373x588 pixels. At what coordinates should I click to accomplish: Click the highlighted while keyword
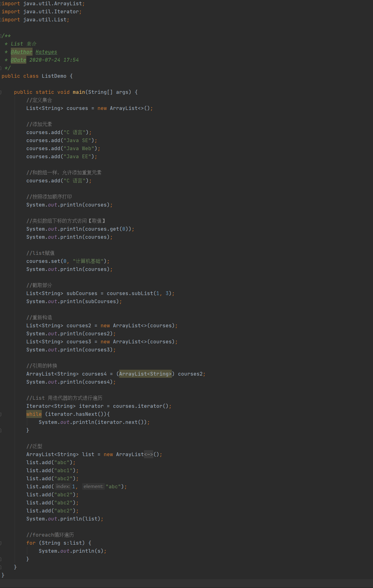point(34,414)
